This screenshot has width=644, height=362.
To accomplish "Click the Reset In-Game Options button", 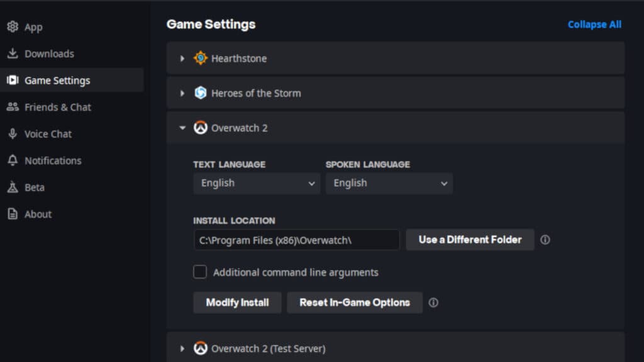I will coord(355,302).
